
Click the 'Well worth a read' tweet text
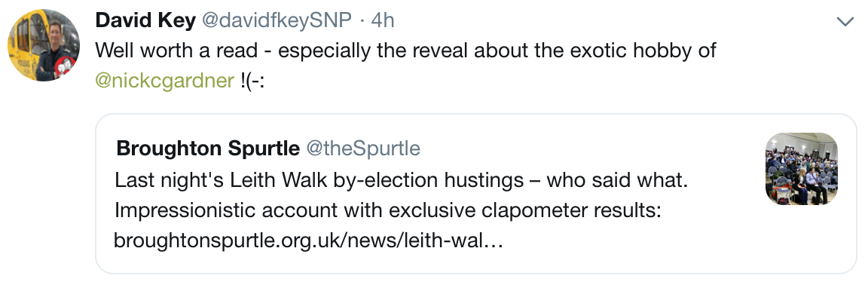click(x=406, y=51)
